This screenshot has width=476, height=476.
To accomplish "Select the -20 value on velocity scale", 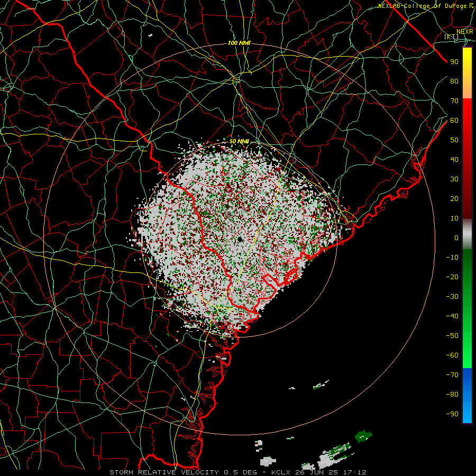I will [452, 277].
